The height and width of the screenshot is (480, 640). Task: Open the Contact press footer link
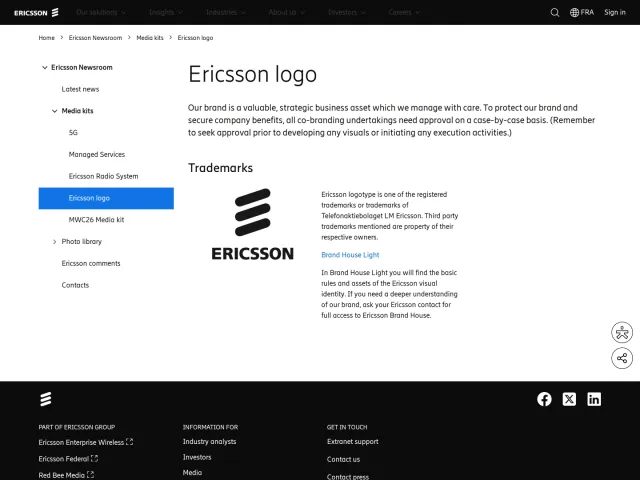348,476
